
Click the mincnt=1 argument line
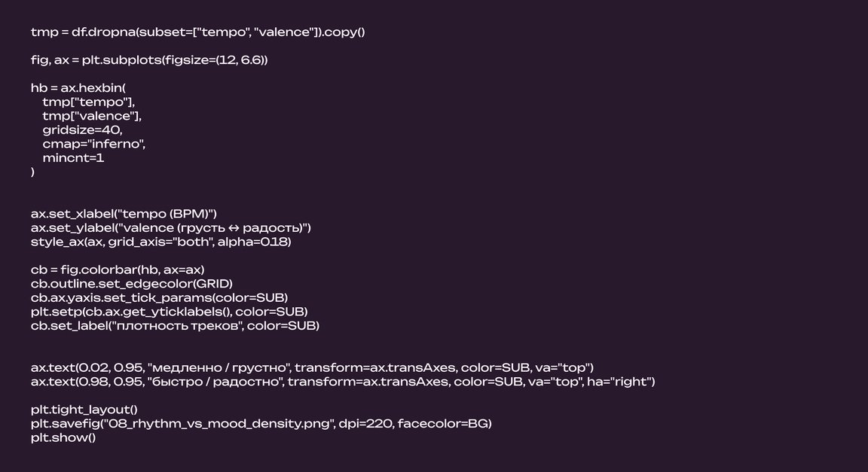pos(73,157)
